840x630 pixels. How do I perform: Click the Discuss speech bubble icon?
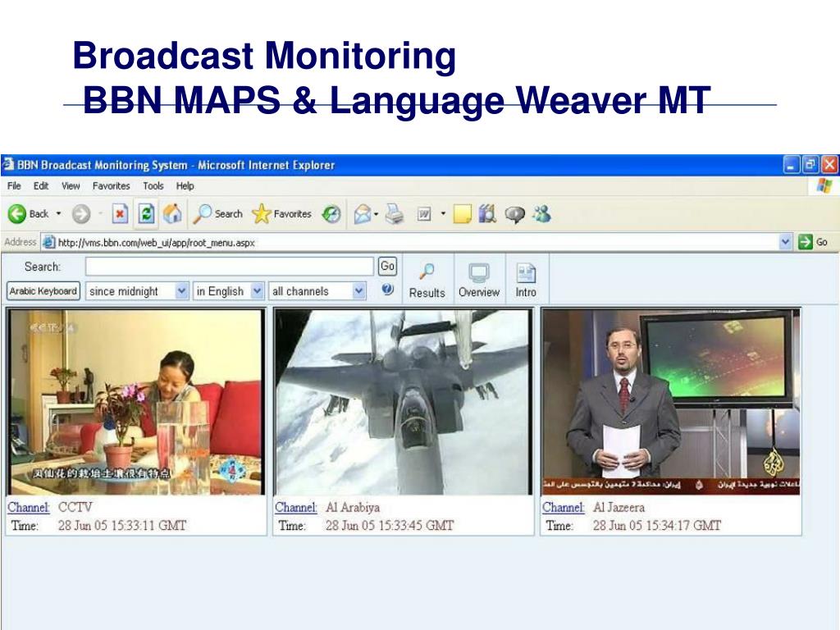(x=515, y=214)
